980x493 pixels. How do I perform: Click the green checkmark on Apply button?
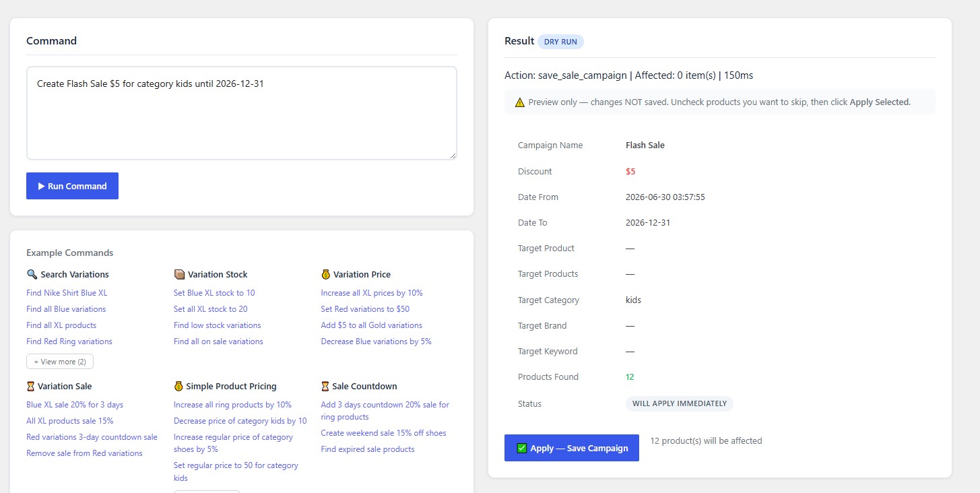point(522,448)
